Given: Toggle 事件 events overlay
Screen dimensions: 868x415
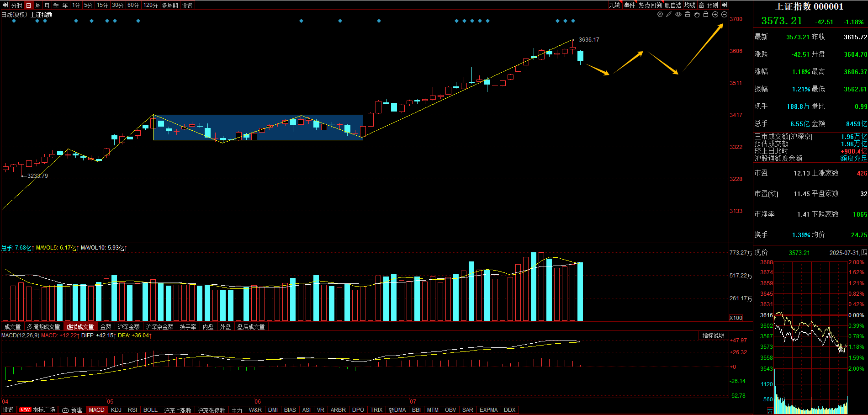Looking at the screenshot, I should pos(630,5).
